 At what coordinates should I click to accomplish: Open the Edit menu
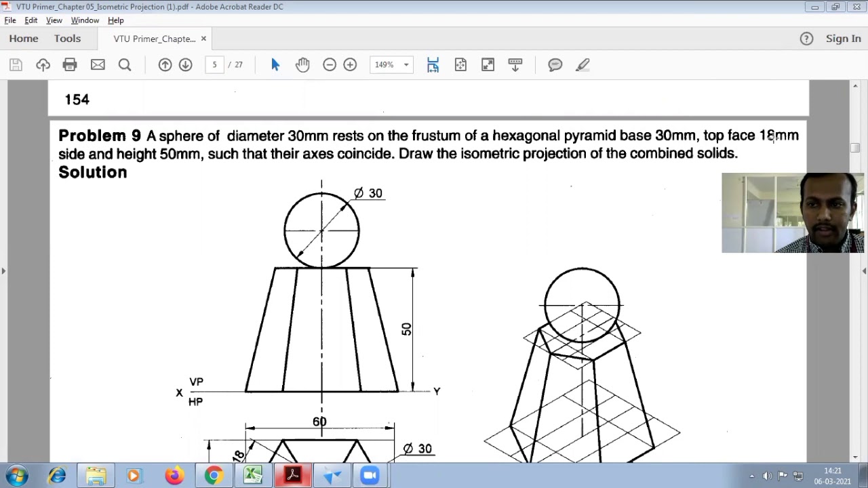(31, 20)
